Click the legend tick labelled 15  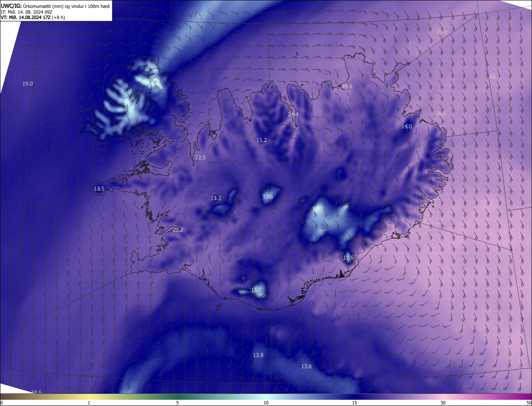point(355,403)
